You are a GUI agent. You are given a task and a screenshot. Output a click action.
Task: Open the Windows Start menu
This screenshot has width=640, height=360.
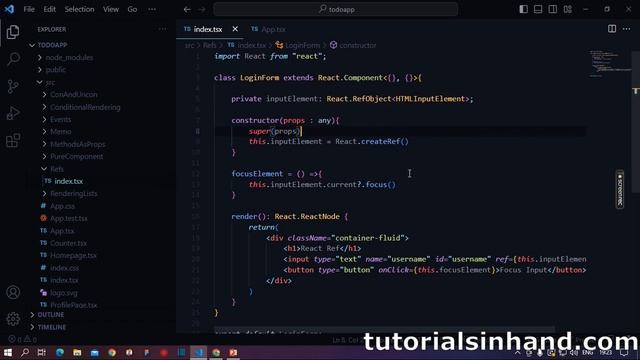pos(8,352)
